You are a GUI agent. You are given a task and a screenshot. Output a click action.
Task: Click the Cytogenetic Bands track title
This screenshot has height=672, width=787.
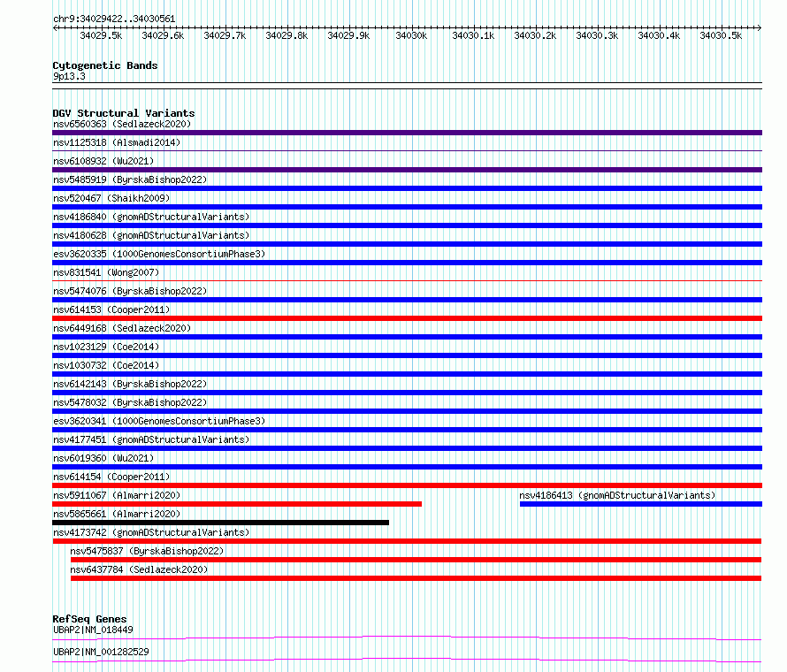pyautogui.click(x=105, y=65)
